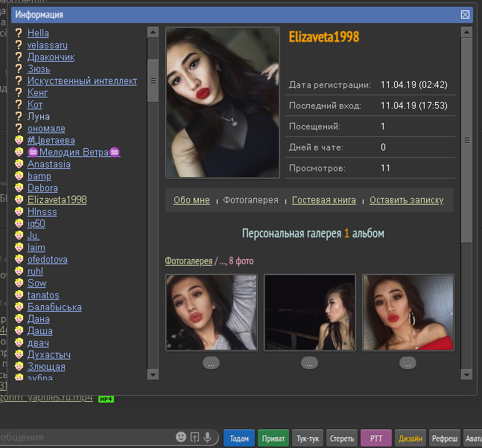
Task: Click the question mark icon beside Кот
Action: [19, 105]
